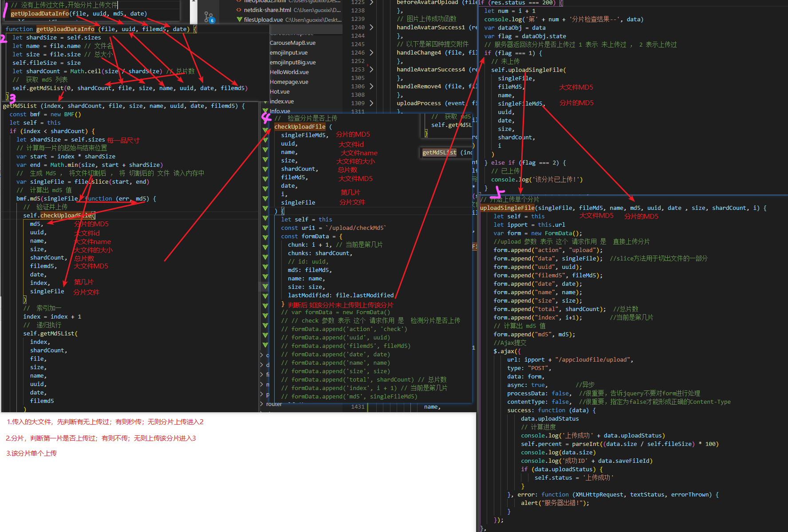Click the handleRemove4 method name

point(419,86)
